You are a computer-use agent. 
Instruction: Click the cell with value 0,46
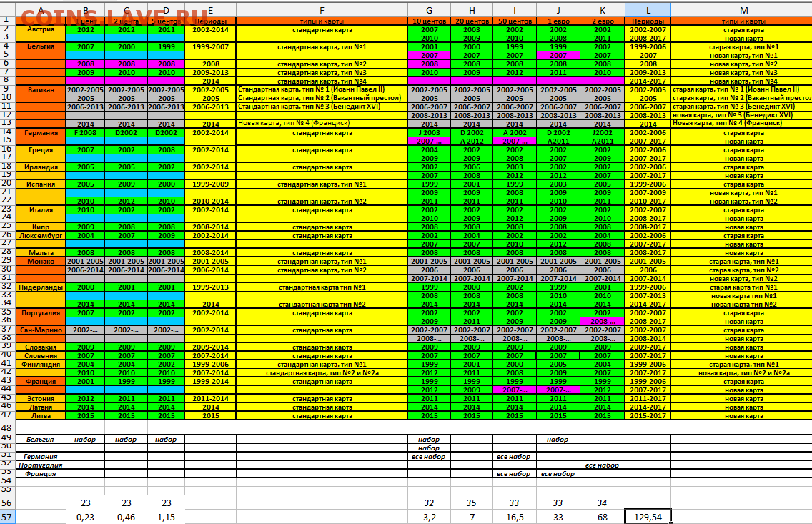[127, 518]
